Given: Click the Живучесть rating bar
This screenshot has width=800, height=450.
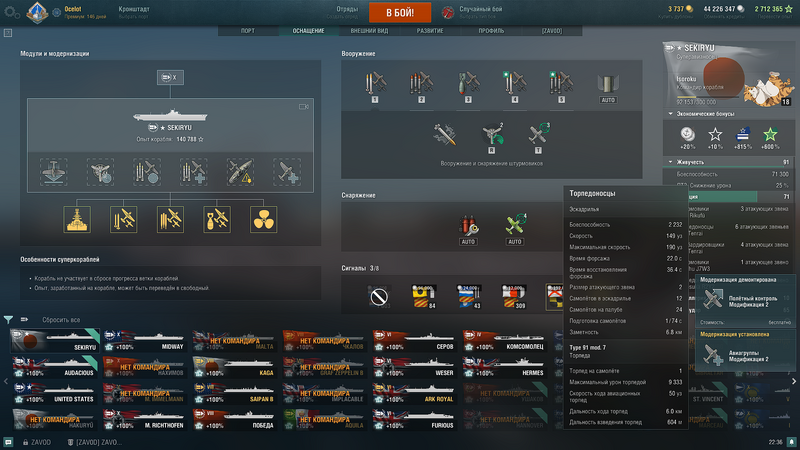Looking at the screenshot, I should (728, 162).
